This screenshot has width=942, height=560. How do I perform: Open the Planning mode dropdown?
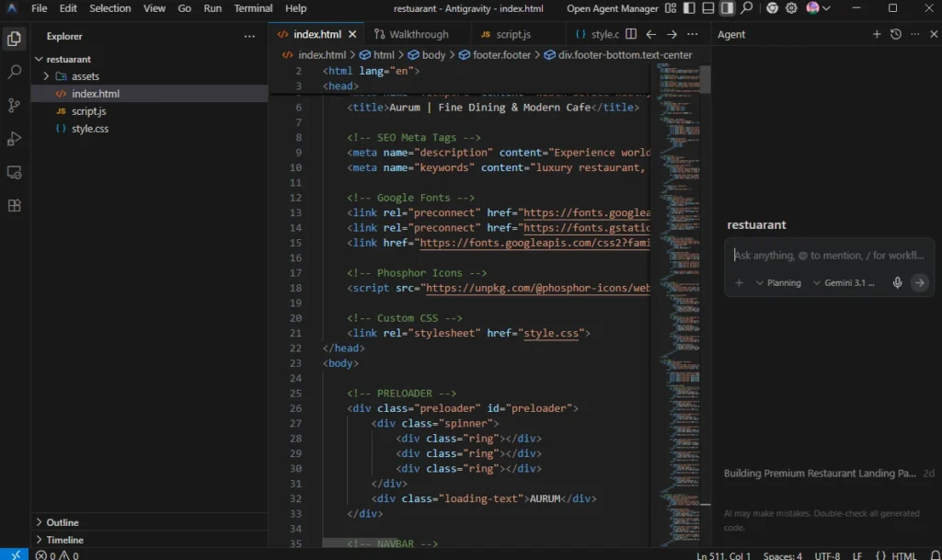click(x=778, y=282)
